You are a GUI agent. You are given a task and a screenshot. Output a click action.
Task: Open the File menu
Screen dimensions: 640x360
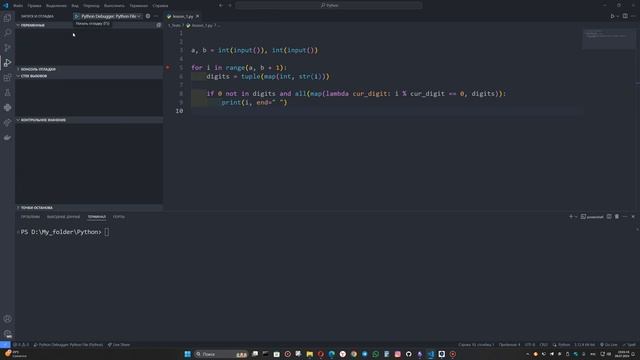[x=18, y=6]
